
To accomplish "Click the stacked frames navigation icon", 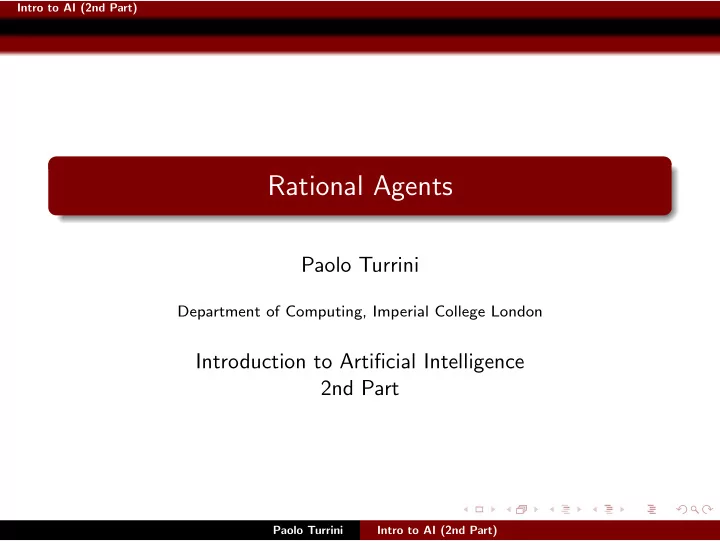I will pos(521,509).
